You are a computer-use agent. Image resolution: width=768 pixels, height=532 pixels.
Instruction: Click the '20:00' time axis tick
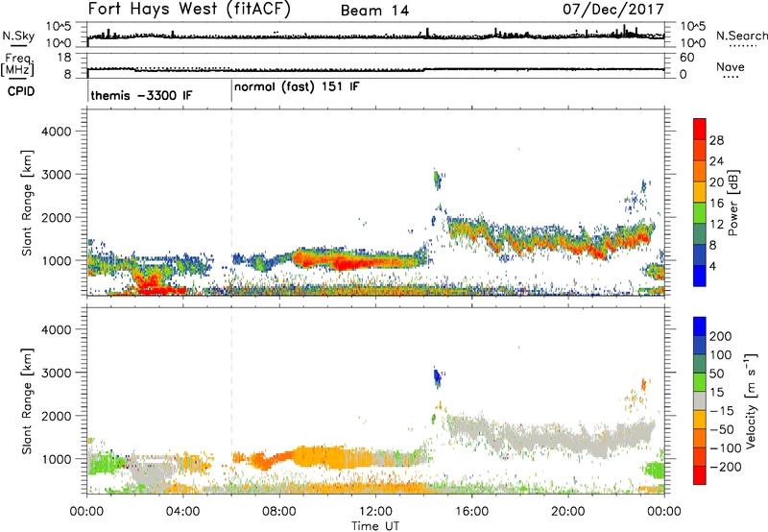tap(567, 512)
